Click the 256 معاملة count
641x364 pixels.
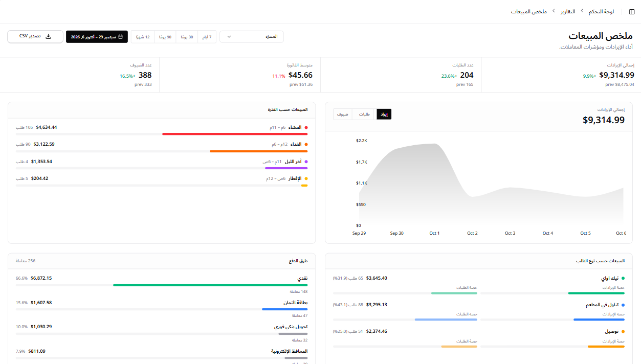[x=26, y=261]
